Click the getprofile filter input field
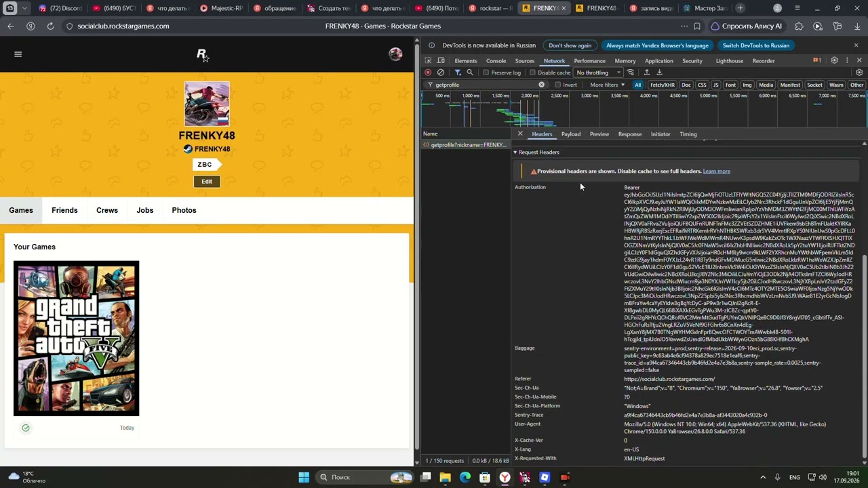 point(486,85)
